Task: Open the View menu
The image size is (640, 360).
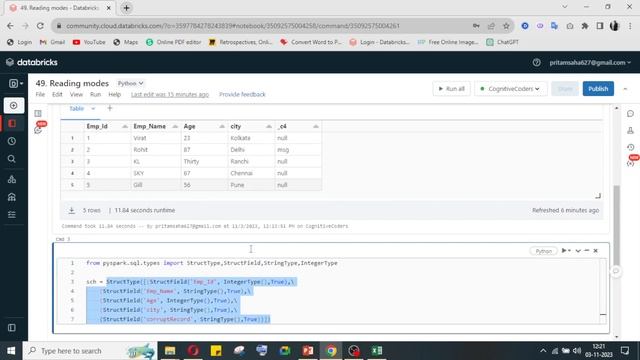Action: (76, 94)
